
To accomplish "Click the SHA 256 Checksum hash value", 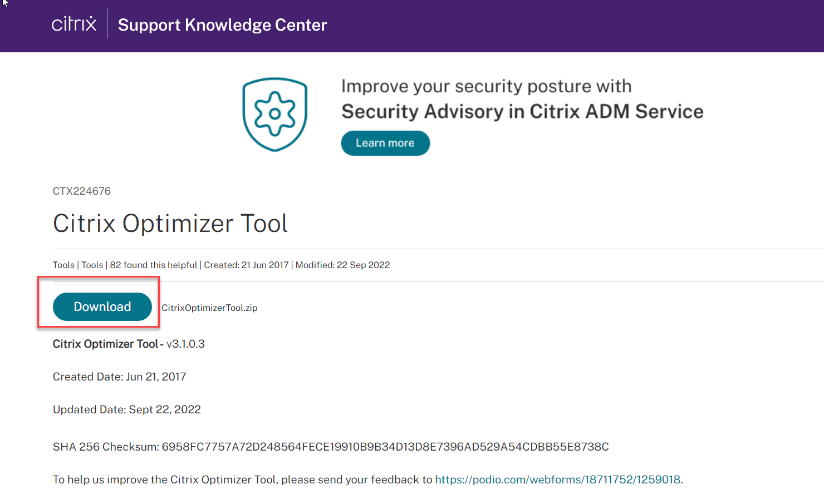I will coord(385,447).
